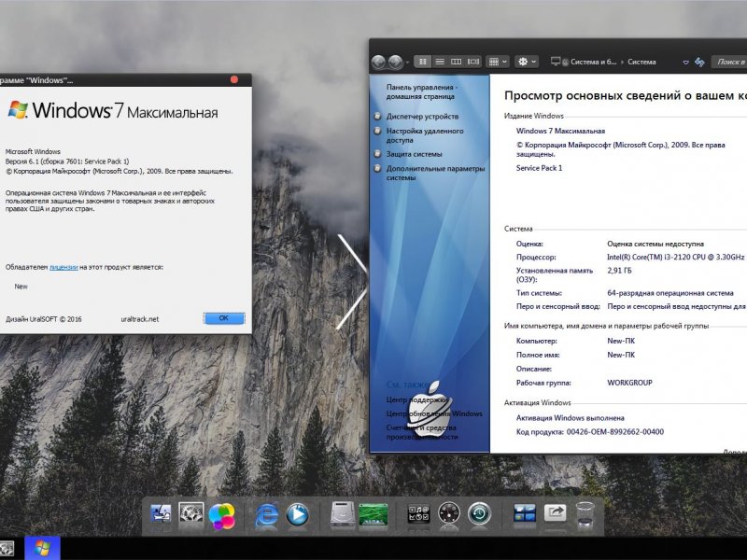Click OK in the About Windows dialog

point(224,318)
